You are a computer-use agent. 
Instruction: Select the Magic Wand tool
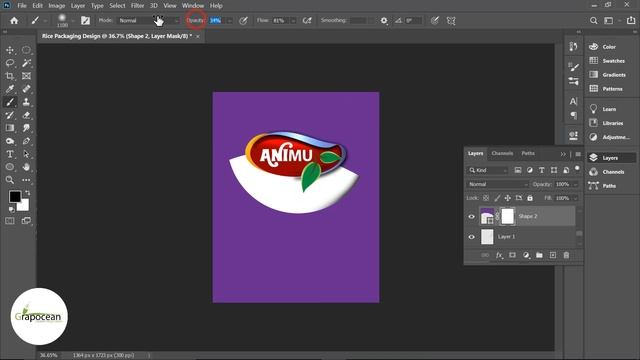pos(26,63)
